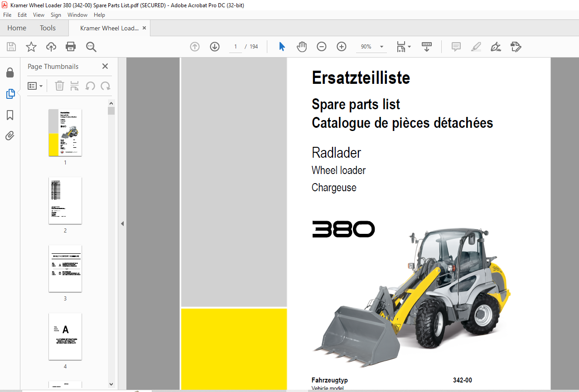Click the '342-00' model value

[x=463, y=380]
